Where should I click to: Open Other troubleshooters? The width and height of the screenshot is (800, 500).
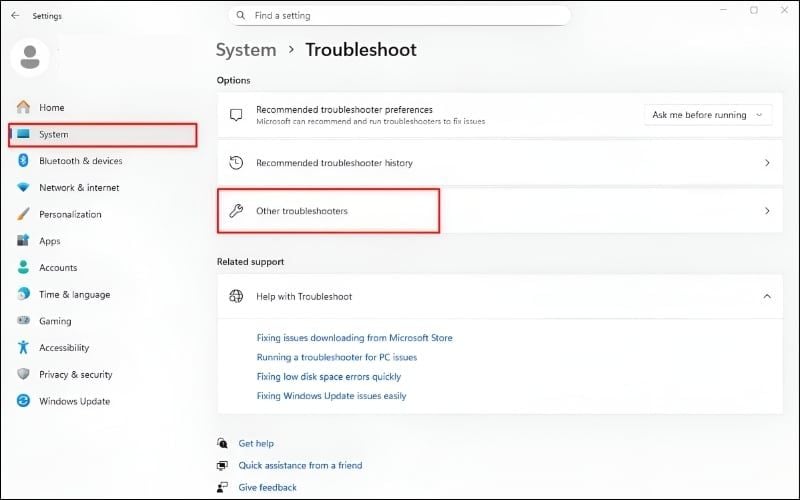(500, 211)
